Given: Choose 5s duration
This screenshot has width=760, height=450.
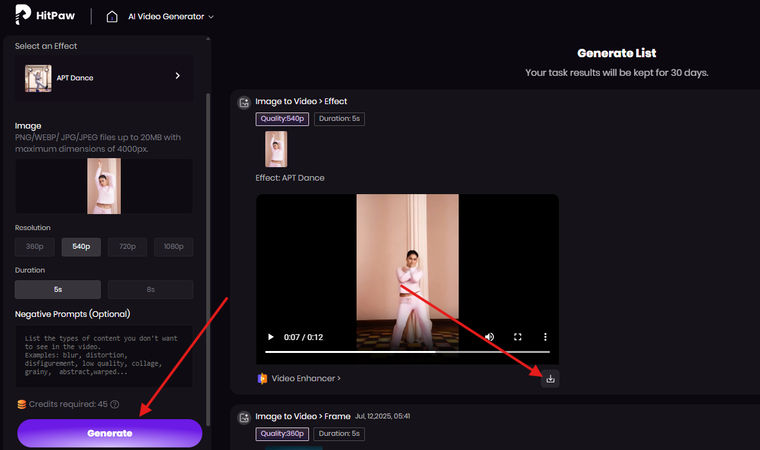Looking at the screenshot, I should click(58, 289).
